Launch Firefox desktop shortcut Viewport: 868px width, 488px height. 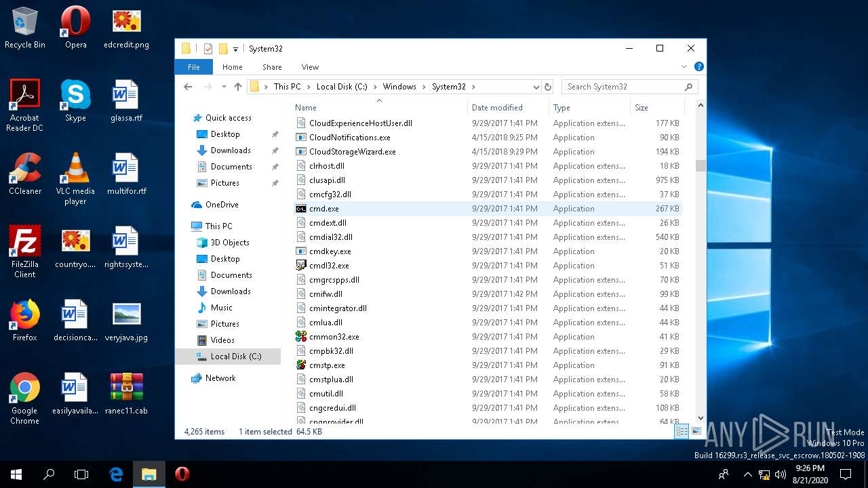point(25,321)
